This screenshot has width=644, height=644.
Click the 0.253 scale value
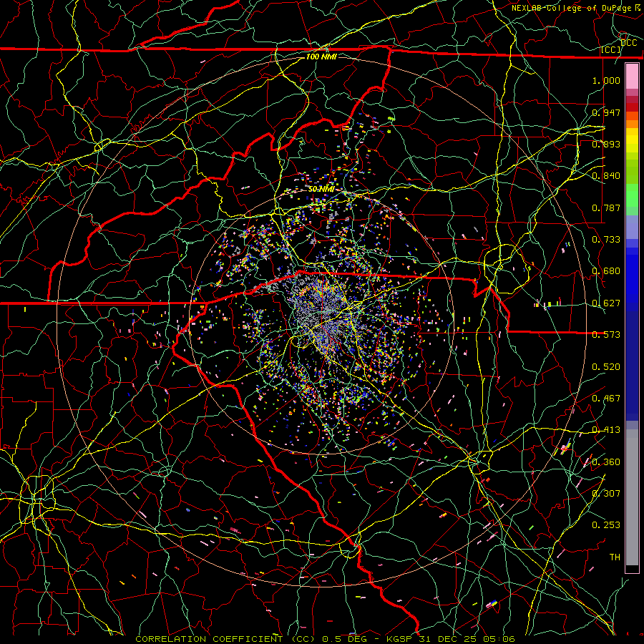click(x=606, y=525)
